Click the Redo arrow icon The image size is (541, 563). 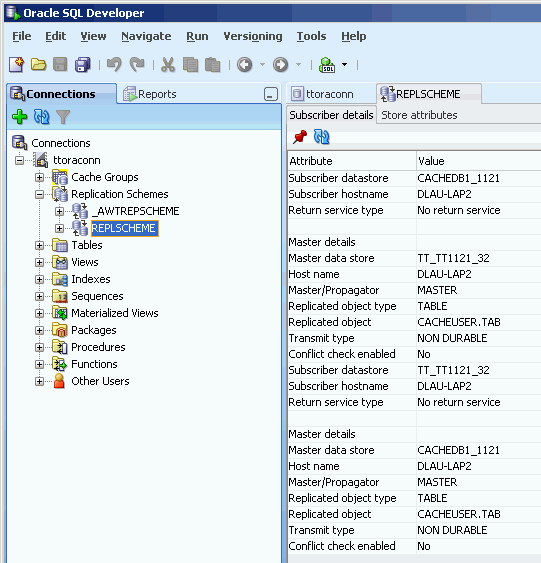pos(137,65)
